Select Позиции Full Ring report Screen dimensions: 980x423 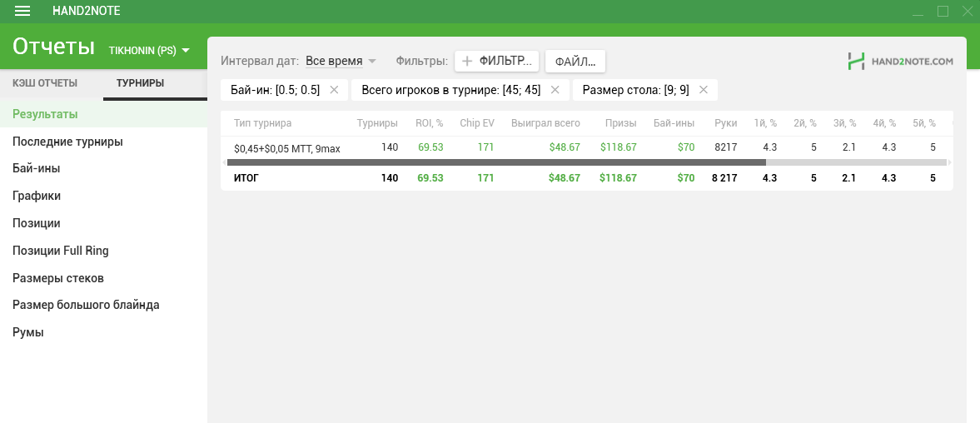point(60,251)
